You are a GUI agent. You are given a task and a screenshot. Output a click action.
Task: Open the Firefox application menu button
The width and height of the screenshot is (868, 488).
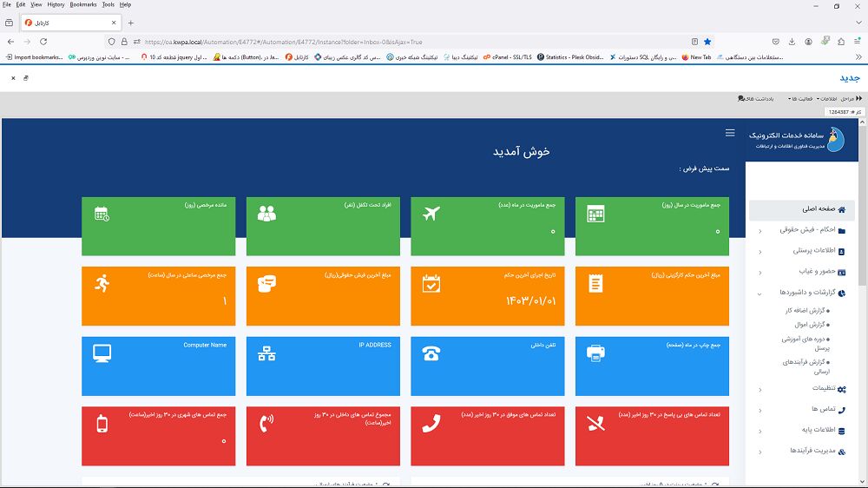857,42
